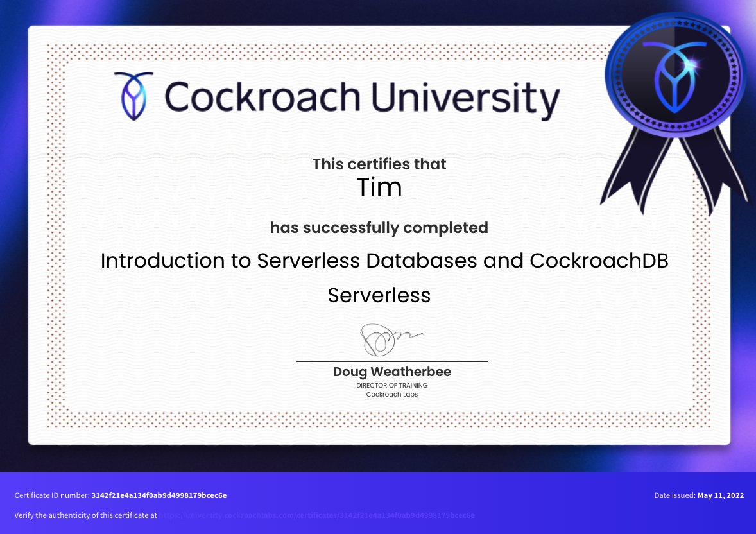
Task: Click the 'has successfully completed' line
Action: (379, 228)
